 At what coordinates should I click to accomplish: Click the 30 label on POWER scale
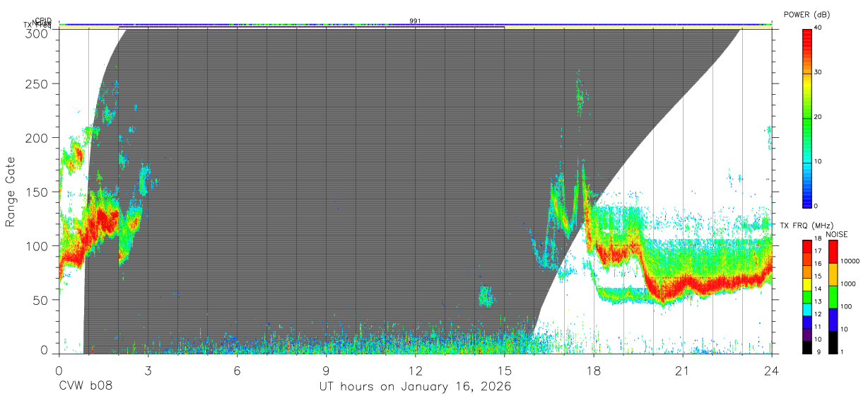819,73
